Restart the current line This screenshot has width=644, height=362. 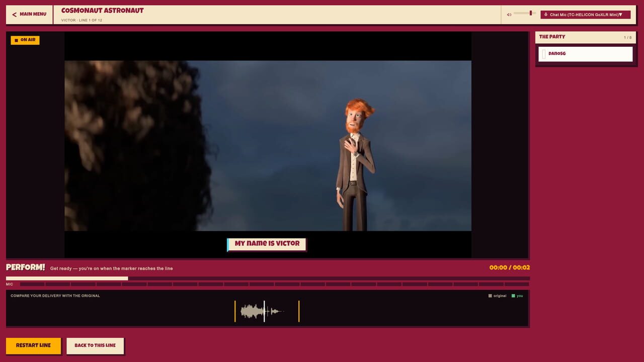click(33, 346)
